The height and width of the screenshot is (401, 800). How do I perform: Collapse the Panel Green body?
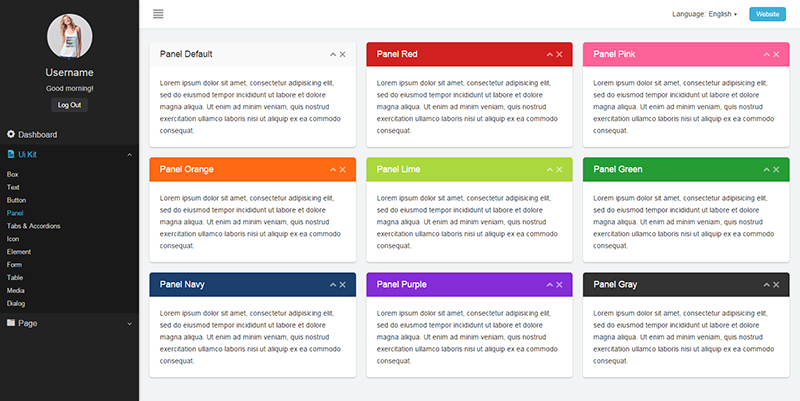point(766,169)
